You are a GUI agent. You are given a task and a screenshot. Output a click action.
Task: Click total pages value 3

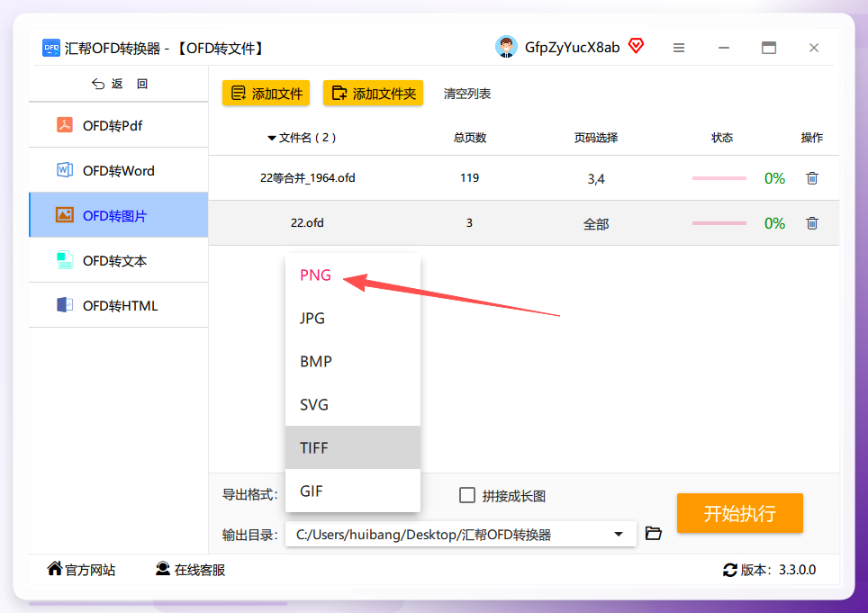click(x=469, y=223)
